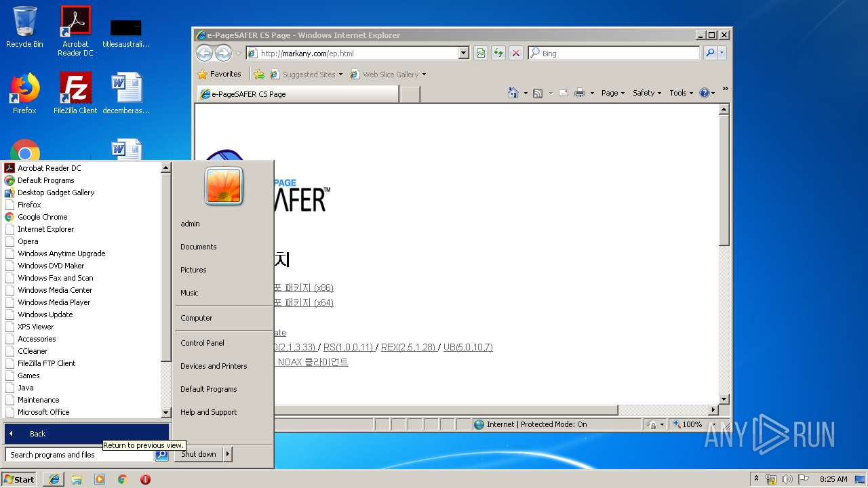The width and height of the screenshot is (868, 488).
Task: Click programs list scroll down arrow
Action: [x=165, y=412]
